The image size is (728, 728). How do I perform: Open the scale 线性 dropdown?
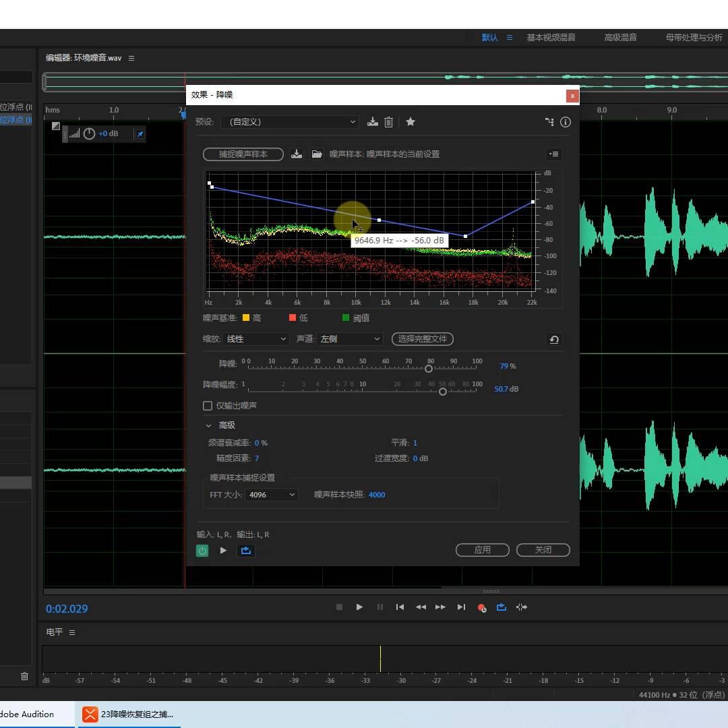pyautogui.click(x=256, y=339)
